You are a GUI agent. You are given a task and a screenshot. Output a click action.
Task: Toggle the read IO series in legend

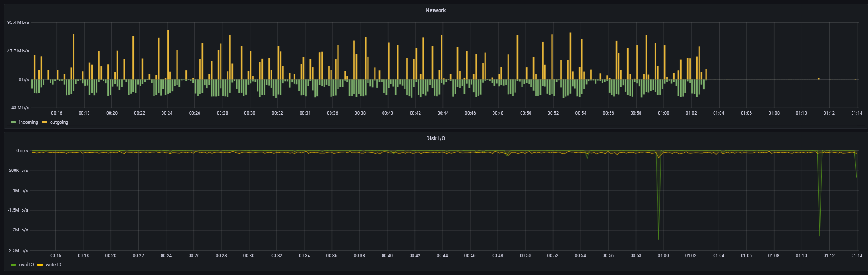(26, 265)
